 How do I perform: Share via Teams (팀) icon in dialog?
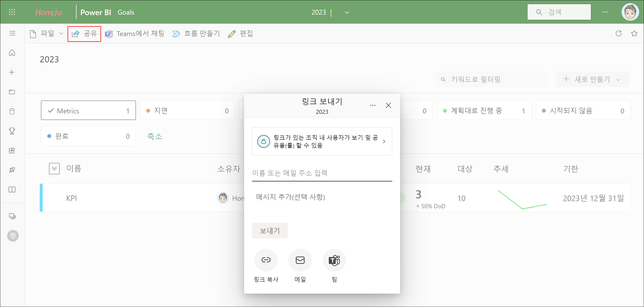[334, 260]
